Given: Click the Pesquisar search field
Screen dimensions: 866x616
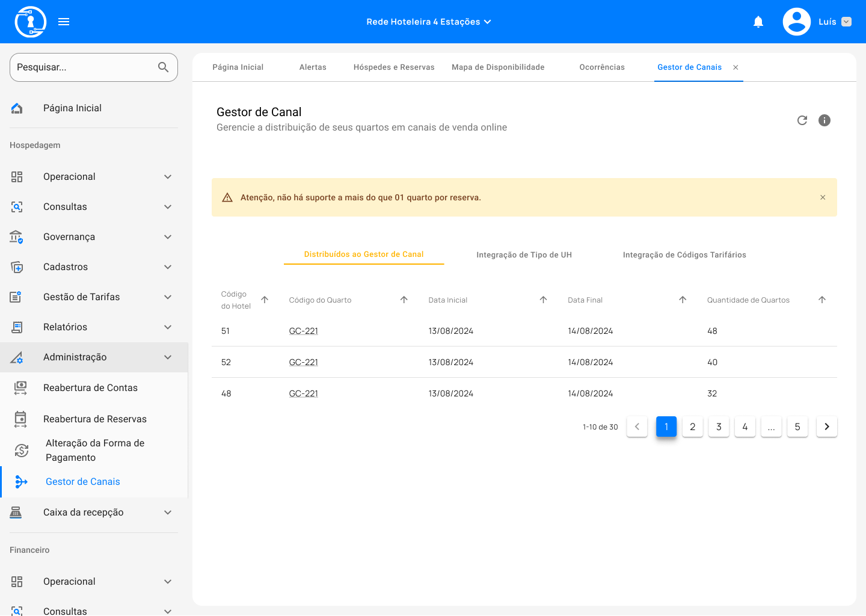Looking at the screenshot, I should click(x=84, y=67).
